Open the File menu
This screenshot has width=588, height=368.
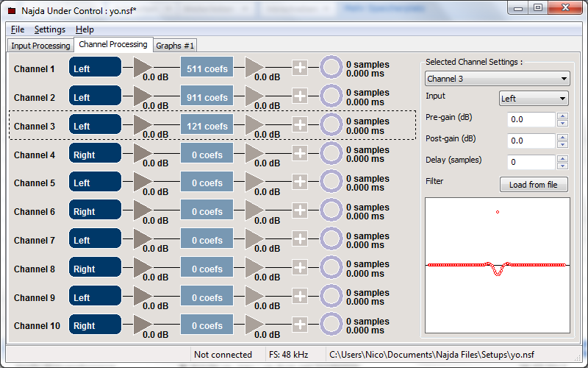pyautogui.click(x=18, y=29)
